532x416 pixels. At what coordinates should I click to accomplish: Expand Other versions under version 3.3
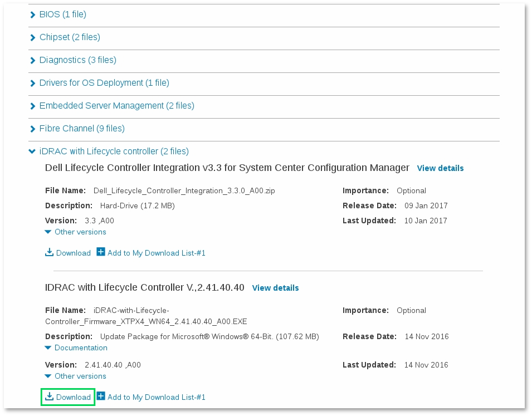click(x=80, y=232)
